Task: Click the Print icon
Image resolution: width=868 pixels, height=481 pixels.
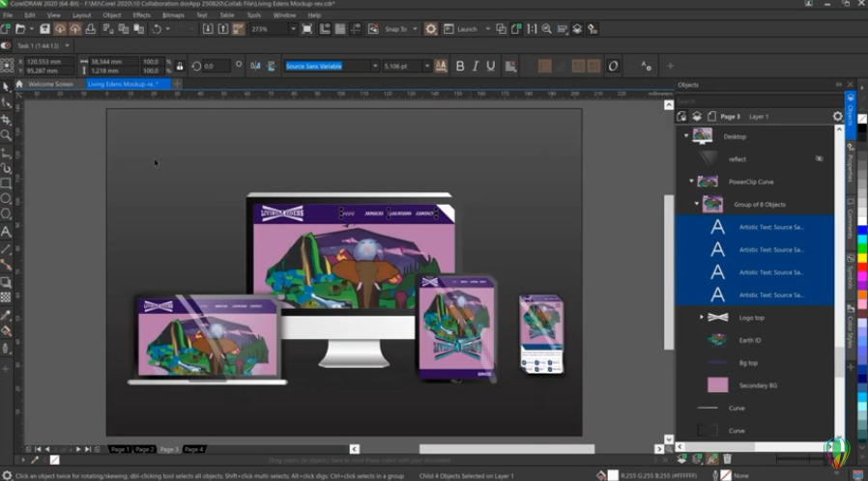Action: point(90,29)
